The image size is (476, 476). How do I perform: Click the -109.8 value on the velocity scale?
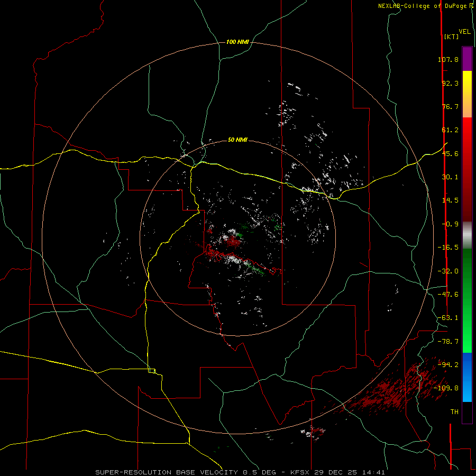(x=446, y=388)
